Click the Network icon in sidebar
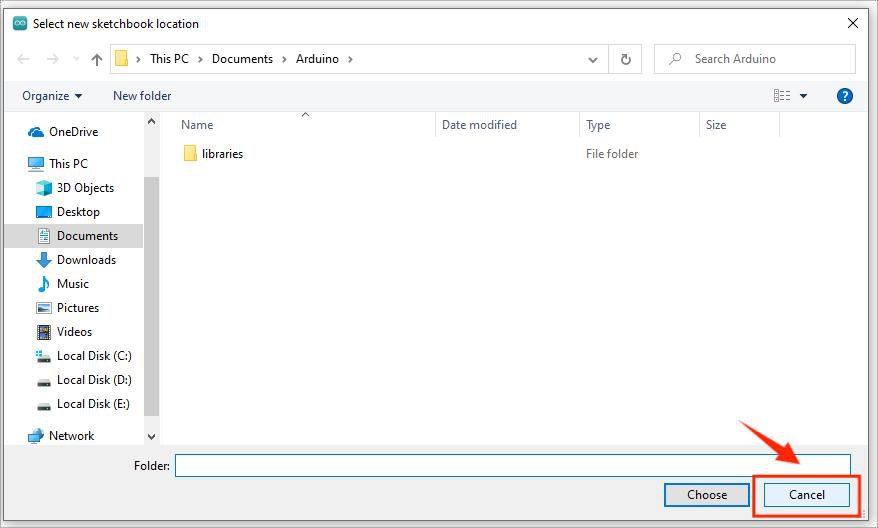This screenshot has width=878, height=528. click(x=36, y=436)
